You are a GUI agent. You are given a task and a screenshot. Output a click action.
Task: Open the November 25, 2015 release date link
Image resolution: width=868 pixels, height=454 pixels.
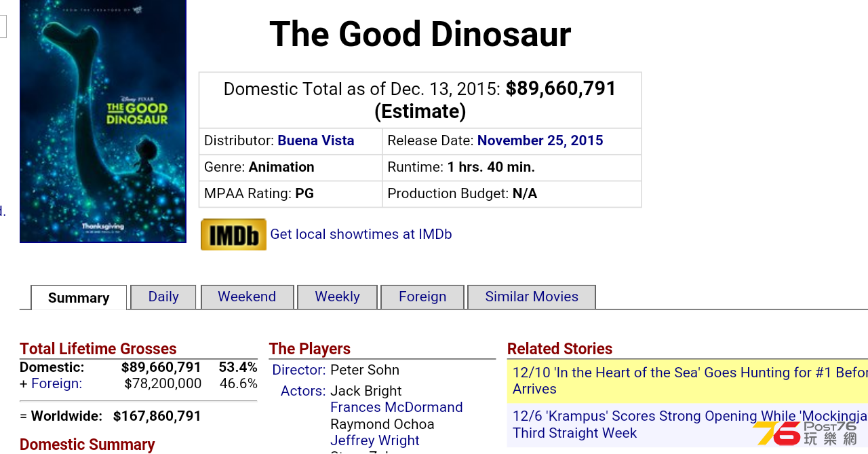(x=540, y=140)
